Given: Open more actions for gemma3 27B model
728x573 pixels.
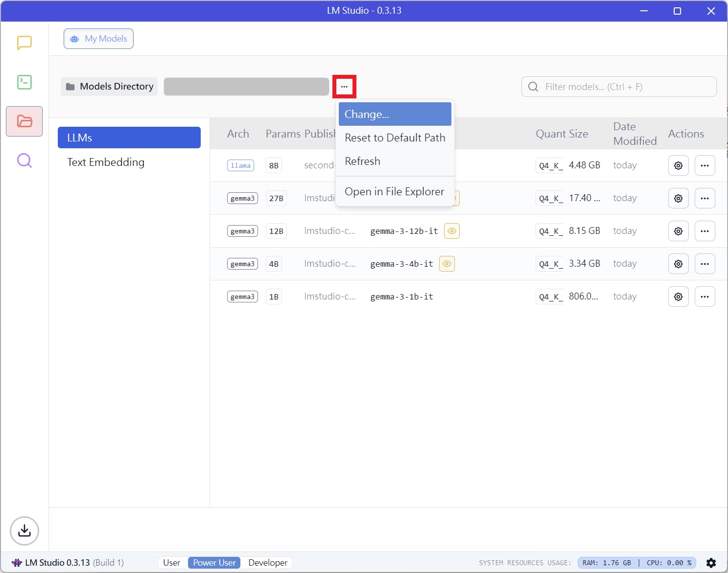Looking at the screenshot, I should (x=705, y=198).
